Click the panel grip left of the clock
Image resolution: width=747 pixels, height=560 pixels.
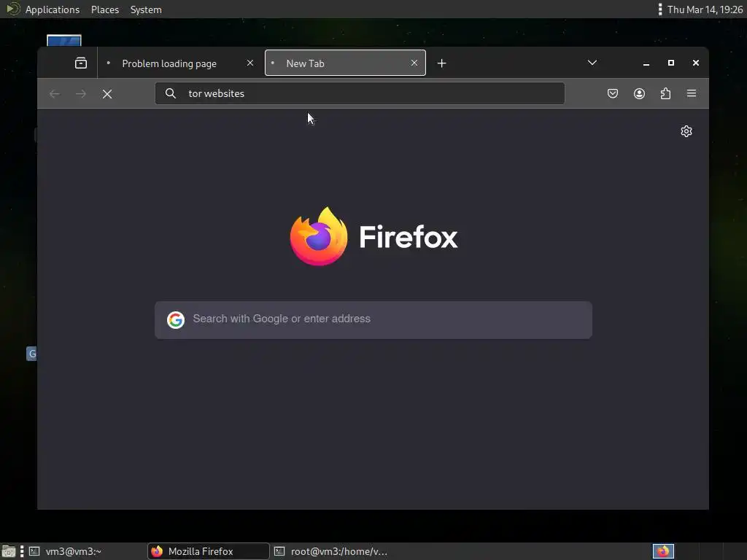pyautogui.click(x=659, y=9)
